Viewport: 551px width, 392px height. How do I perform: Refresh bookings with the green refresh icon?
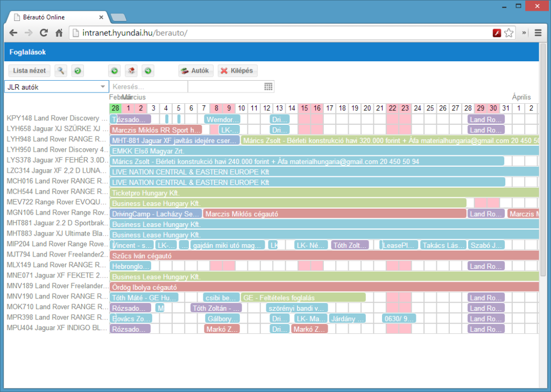(77, 70)
